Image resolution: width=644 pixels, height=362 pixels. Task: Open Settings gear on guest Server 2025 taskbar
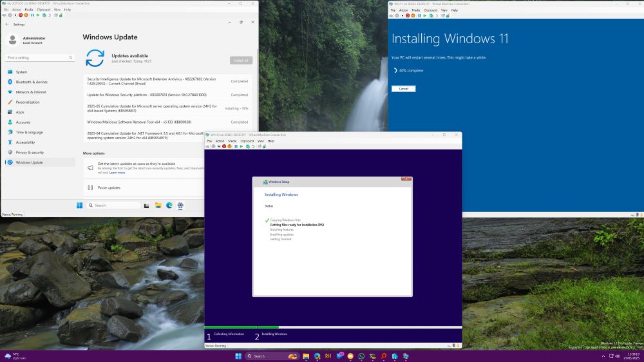coord(180,205)
